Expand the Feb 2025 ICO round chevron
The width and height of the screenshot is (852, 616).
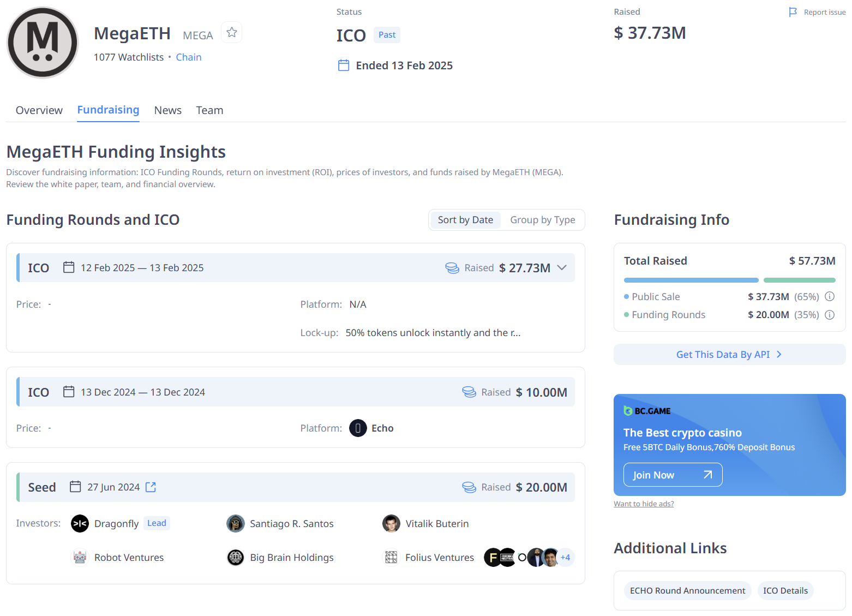point(562,268)
